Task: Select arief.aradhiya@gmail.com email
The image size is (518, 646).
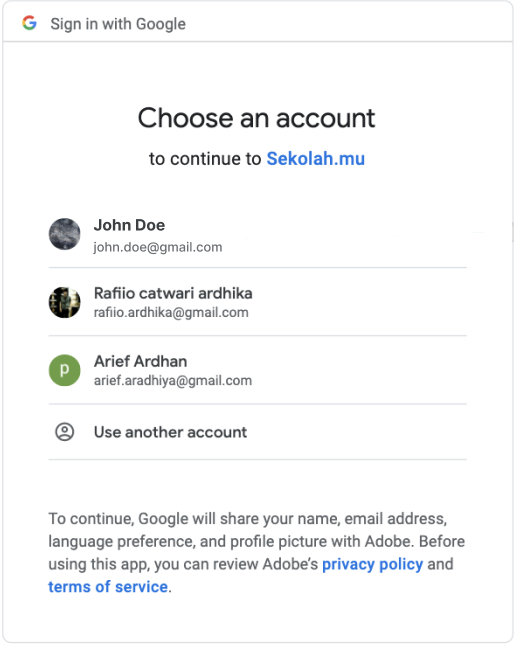Action: click(173, 381)
